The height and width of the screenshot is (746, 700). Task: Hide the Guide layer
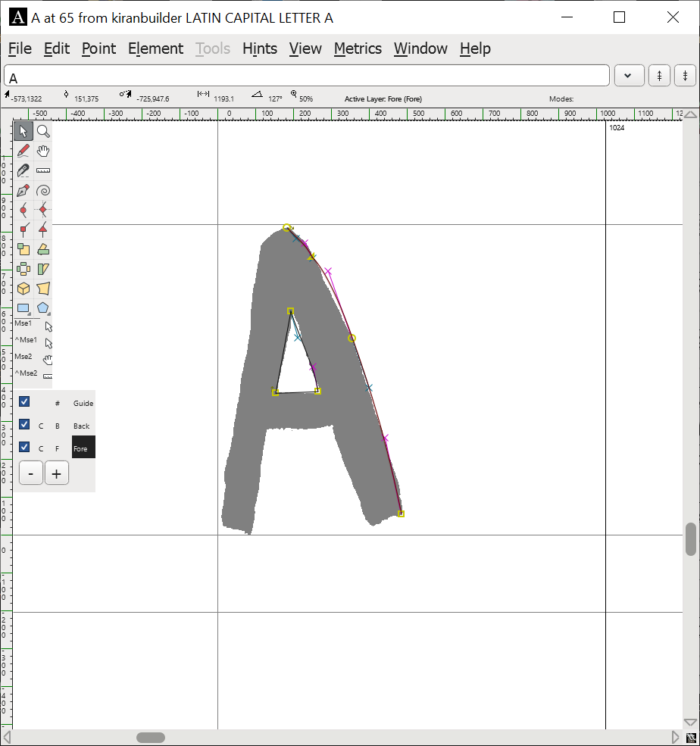[23, 401]
